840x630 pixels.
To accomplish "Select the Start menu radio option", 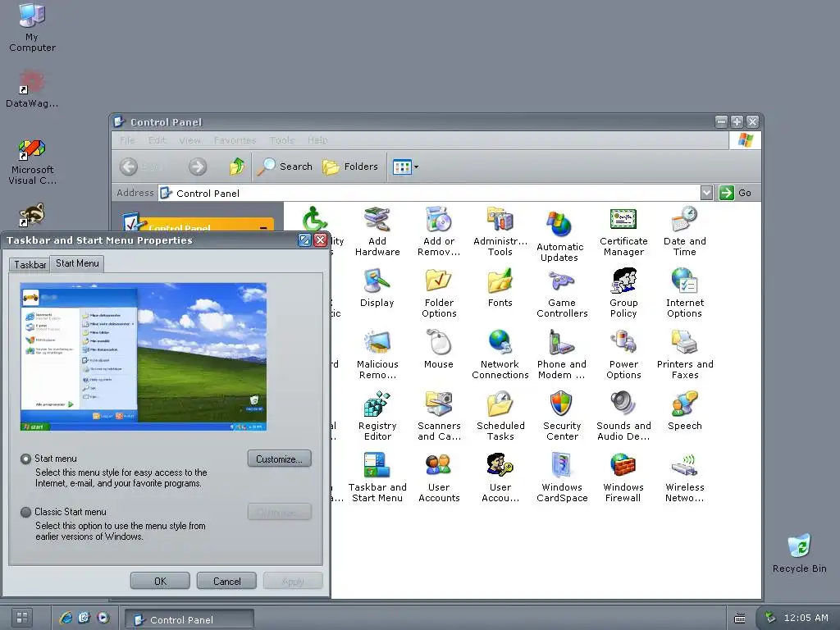I will 25,459.
